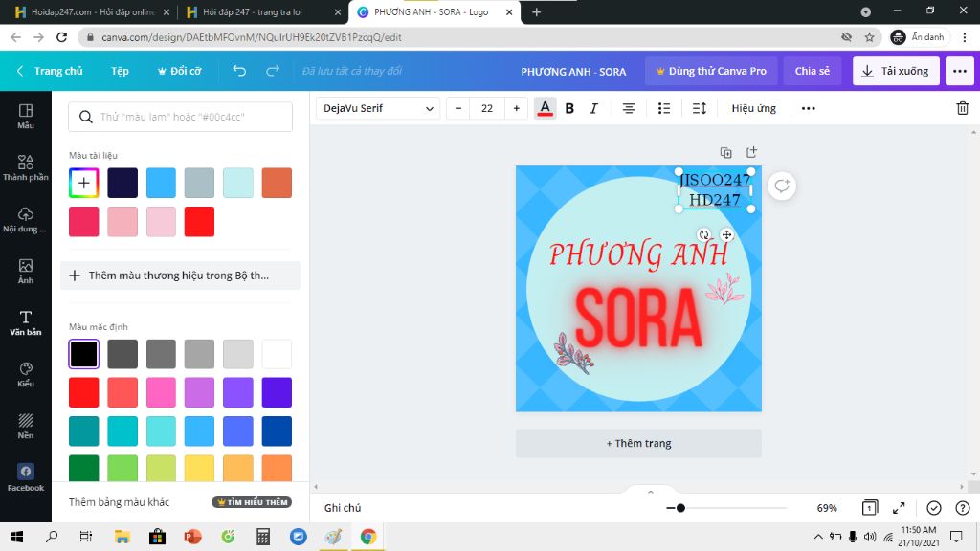Open the page grid view

click(x=869, y=508)
